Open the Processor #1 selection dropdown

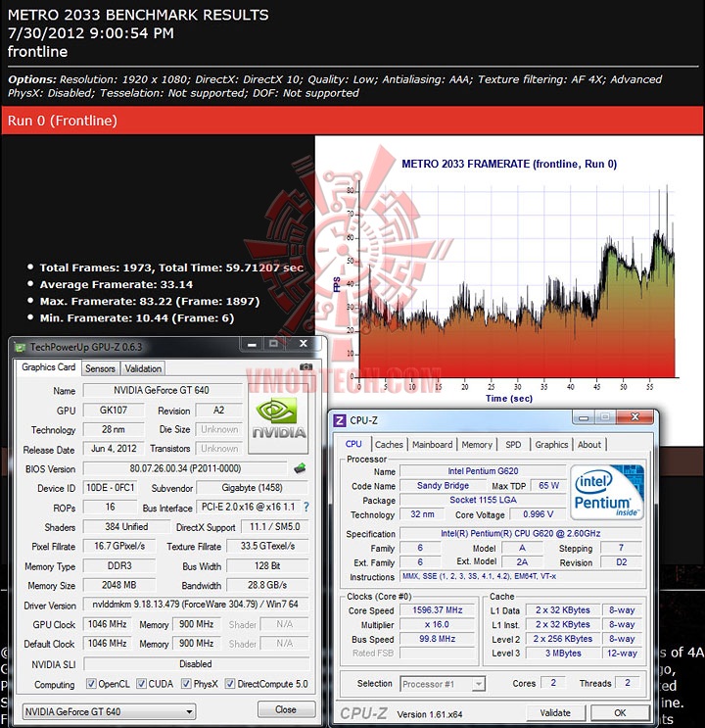(x=443, y=684)
